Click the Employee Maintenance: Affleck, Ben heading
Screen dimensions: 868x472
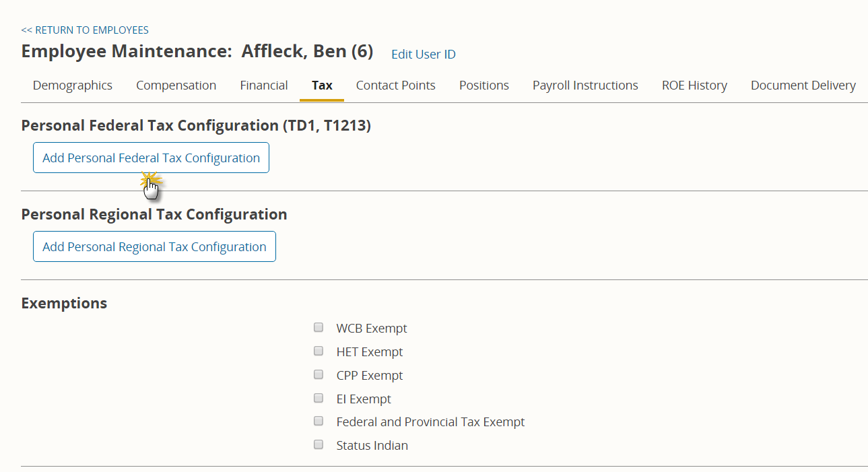[x=197, y=51]
